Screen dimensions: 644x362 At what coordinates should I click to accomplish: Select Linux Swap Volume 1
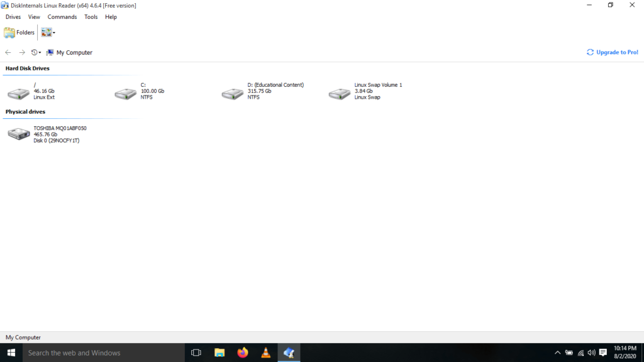point(340,94)
